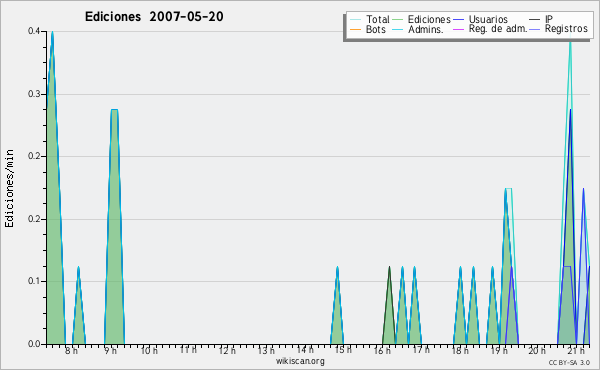Click the Total legend label
Viewport: 600px width, 370px height.
(x=377, y=19)
